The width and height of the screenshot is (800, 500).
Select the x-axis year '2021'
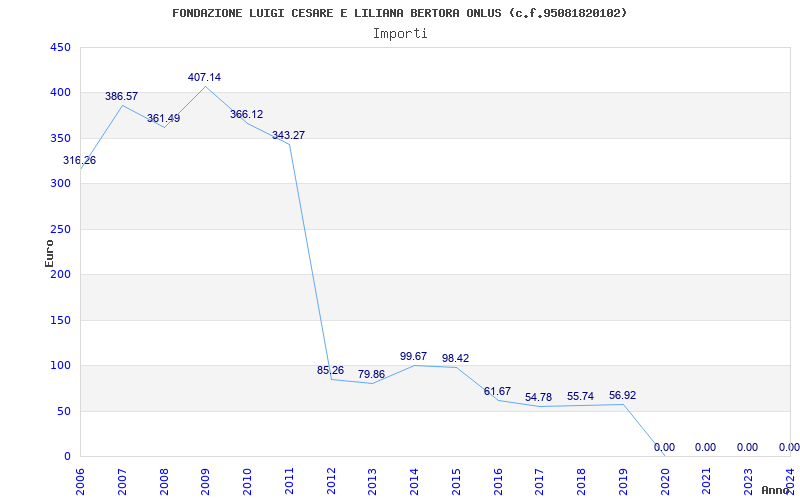707,482
